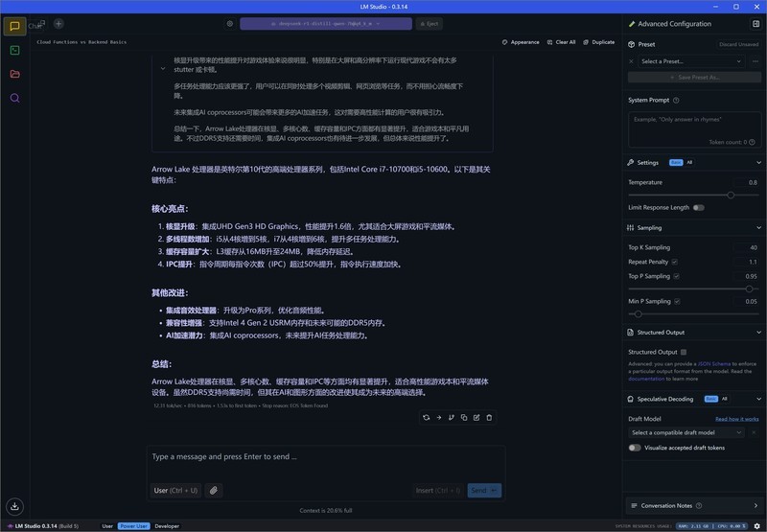Screen dimensions: 767x532
Task: Create a new chat with plus icon
Action: (x=58, y=23)
